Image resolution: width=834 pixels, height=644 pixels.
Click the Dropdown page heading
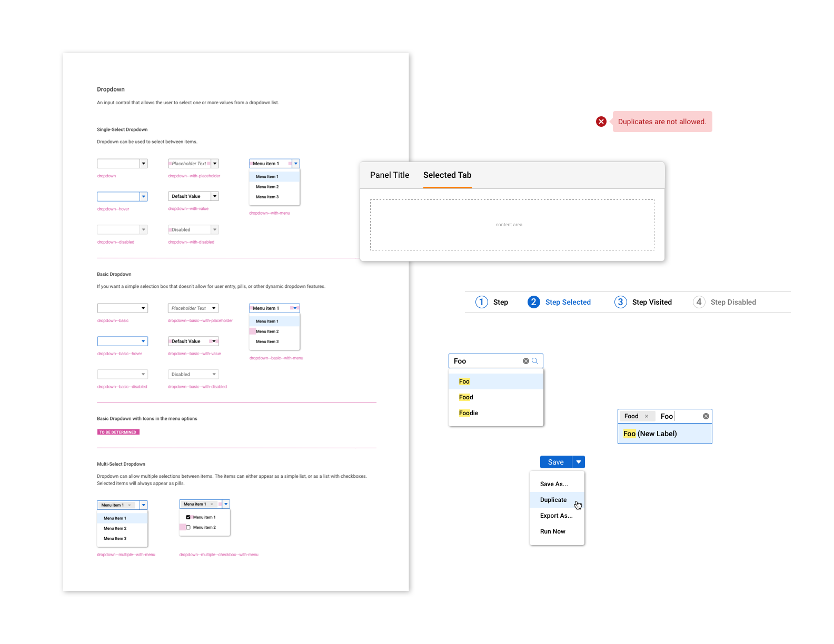[111, 89]
